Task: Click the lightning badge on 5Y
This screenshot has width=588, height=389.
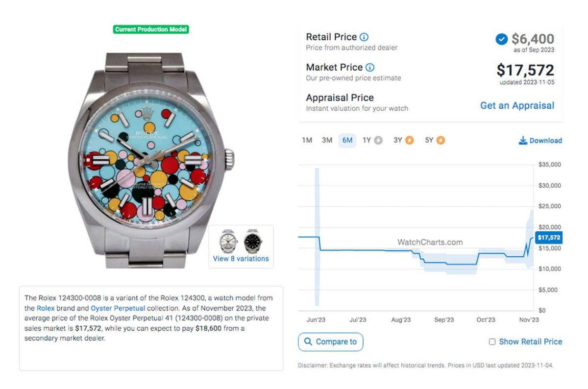Action: click(x=441, y=141)
